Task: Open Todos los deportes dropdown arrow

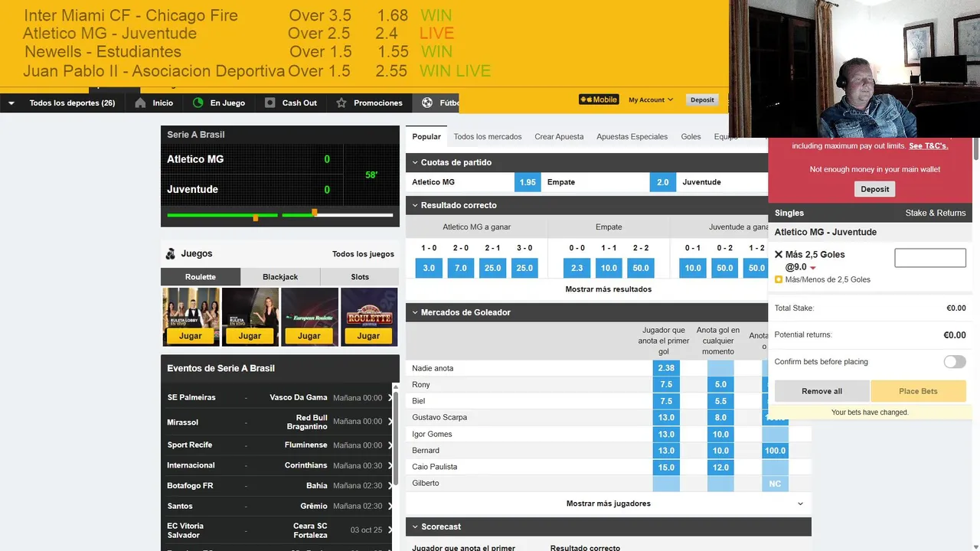Action: (x=11, y=103)
